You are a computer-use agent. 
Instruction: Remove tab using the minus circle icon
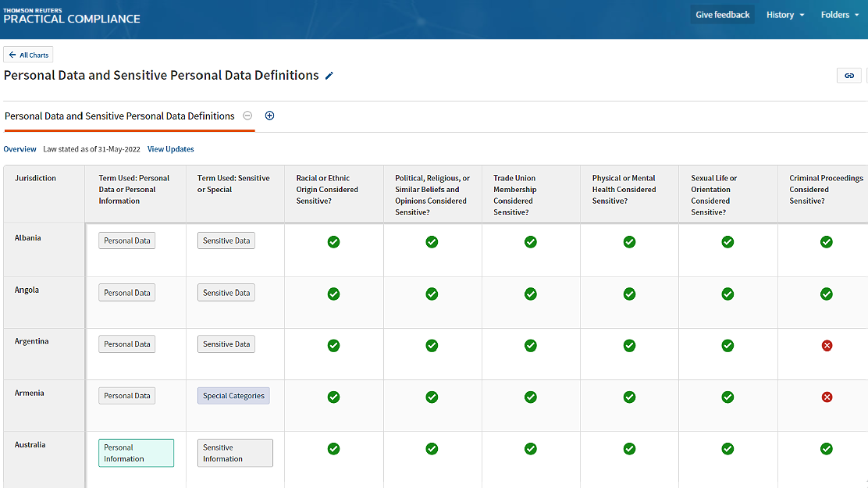[247, 116]
